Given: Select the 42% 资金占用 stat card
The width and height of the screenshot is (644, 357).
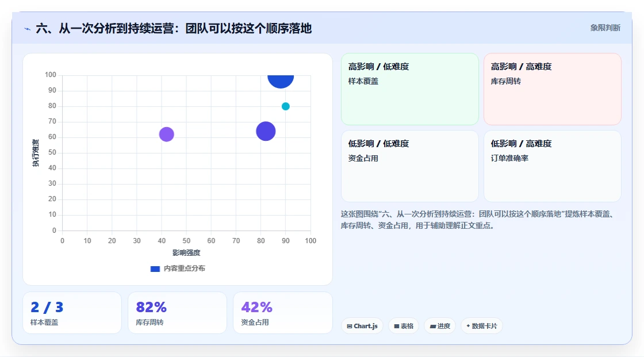Looking at the screenshot, I should [x=282, y=313].
